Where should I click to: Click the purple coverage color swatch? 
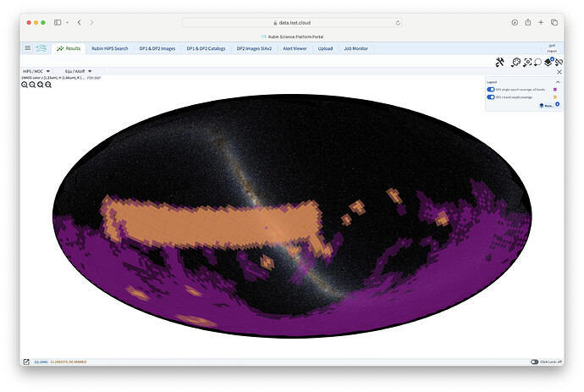[x=555, y=90]
